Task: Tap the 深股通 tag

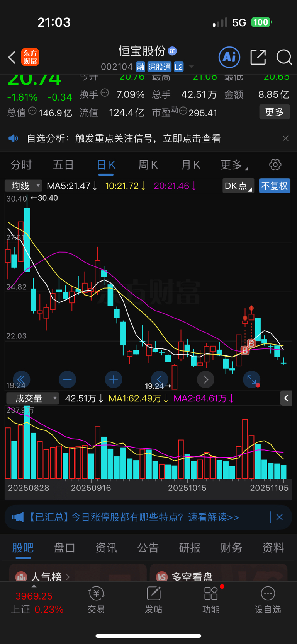Action: point(160,67)
